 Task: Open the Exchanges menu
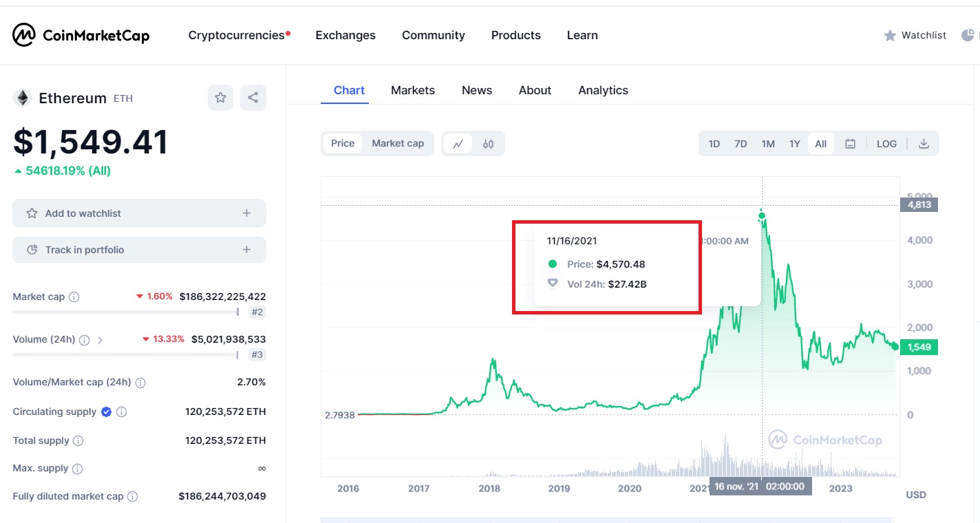coord(345,35)
